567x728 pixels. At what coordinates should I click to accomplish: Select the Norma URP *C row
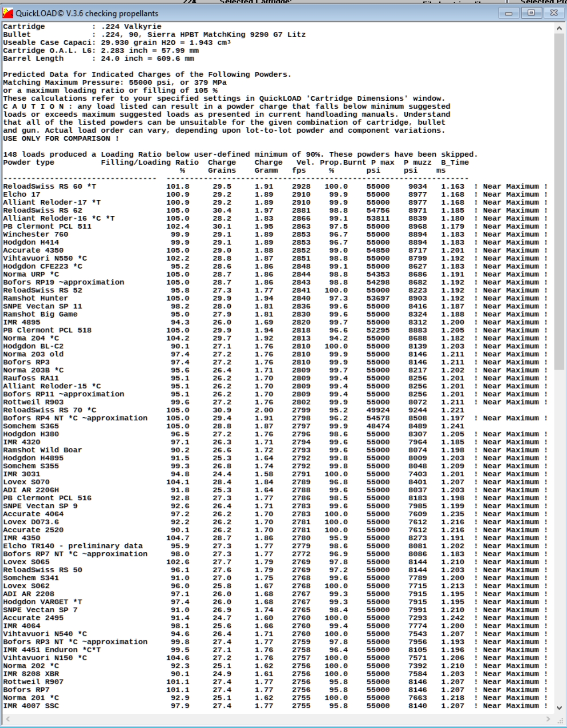click(275, 274)
